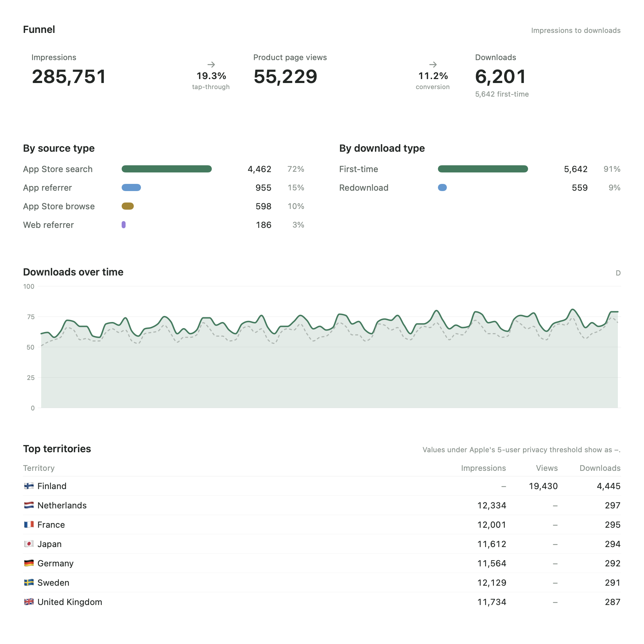This screenshot has height=644, width=644.
Task: Click the Netherlands flag icon
Action: click(x=29, y=505)
